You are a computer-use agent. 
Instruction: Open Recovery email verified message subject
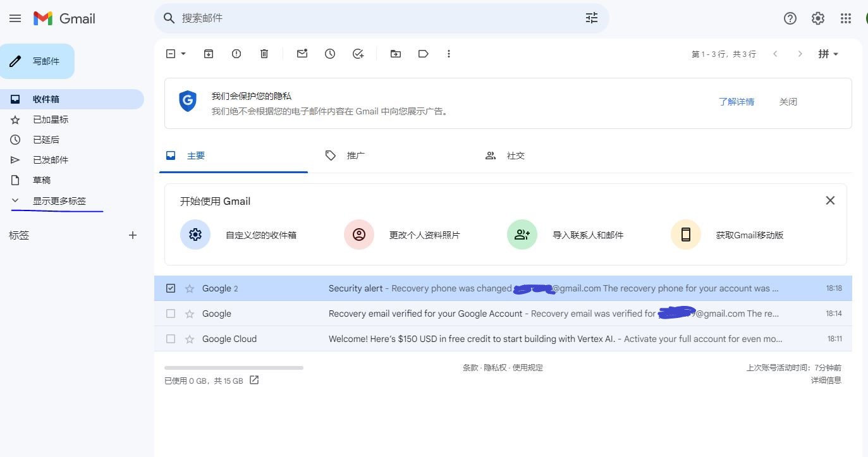(425, 314)
